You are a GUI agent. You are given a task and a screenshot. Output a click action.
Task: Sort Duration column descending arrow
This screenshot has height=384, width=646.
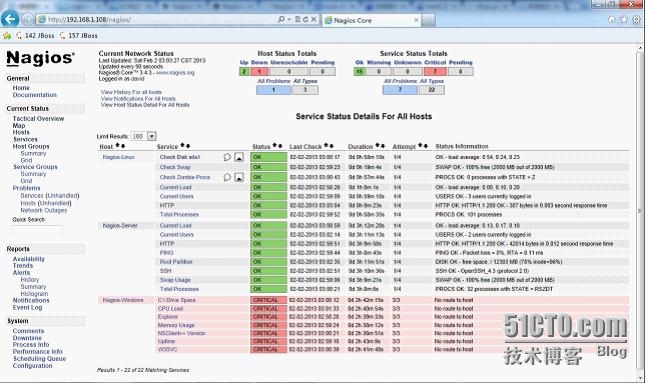383,145
